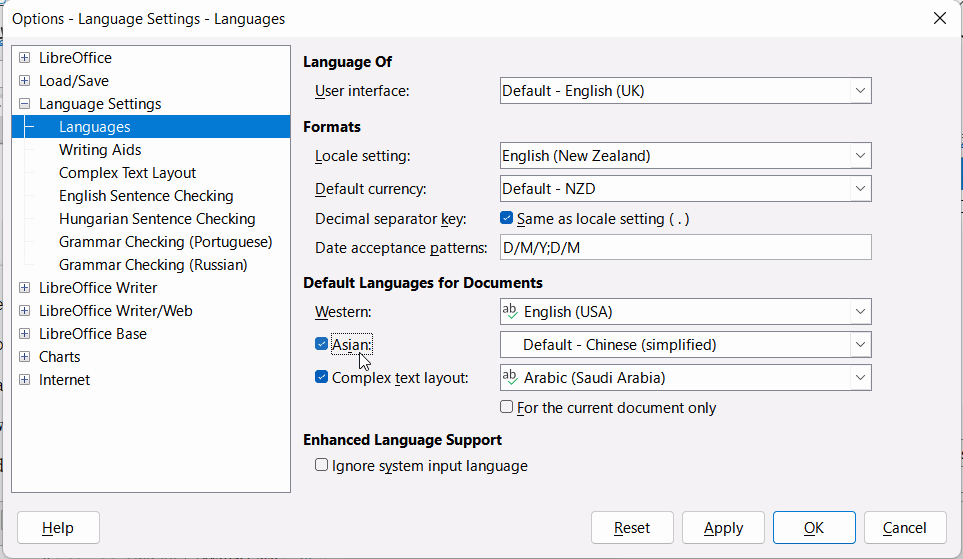963x559 pixels.
Task: Open Grammar Checking (Russian)
Action: 154,265
